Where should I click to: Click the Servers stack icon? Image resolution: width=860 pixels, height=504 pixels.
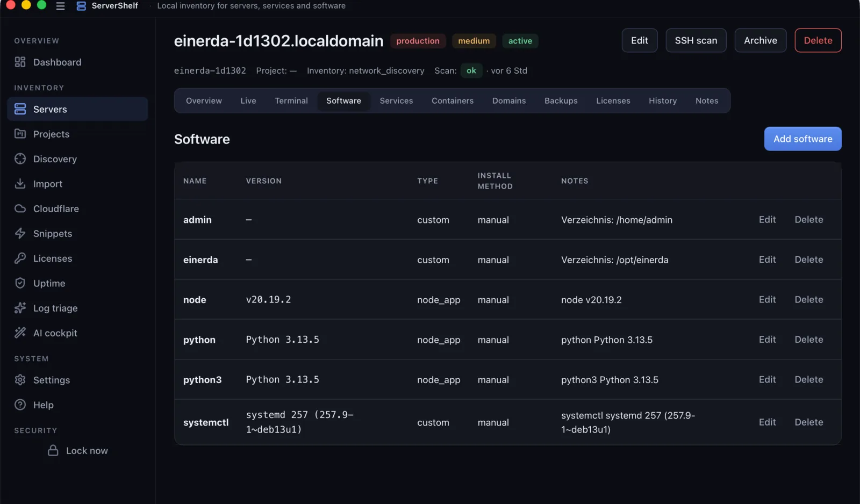coord(20,109)
